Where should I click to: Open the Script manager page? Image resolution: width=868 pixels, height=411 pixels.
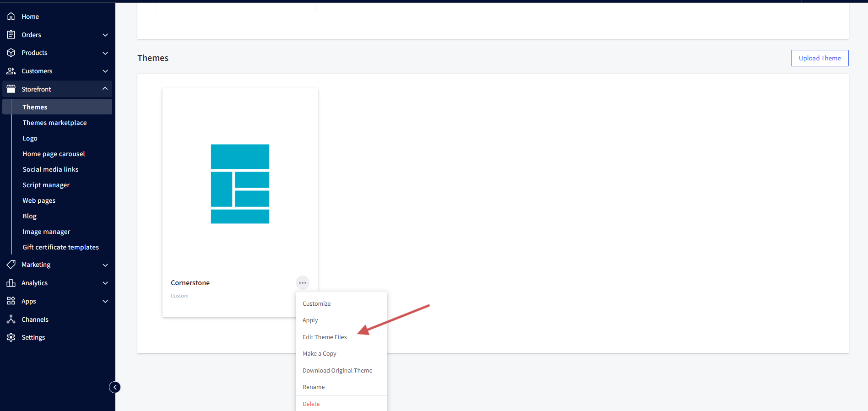[46, 185]
